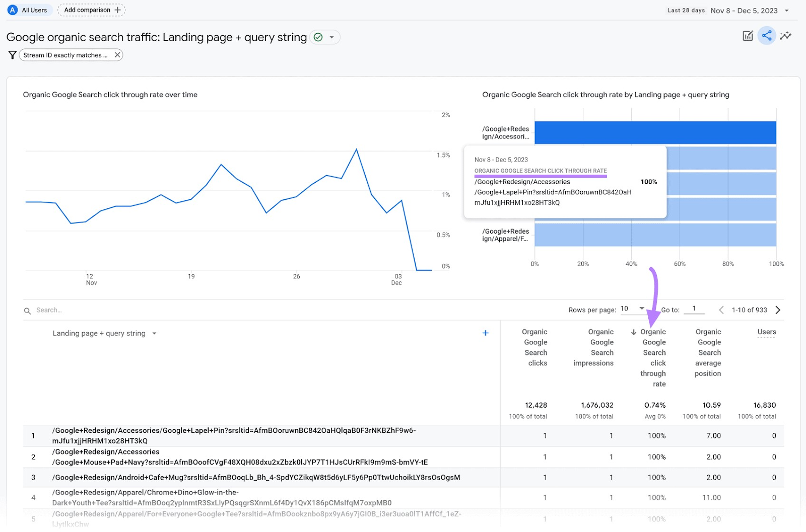Click the 16,830 total users value
The image size is (806, 532).
point(765,405)
